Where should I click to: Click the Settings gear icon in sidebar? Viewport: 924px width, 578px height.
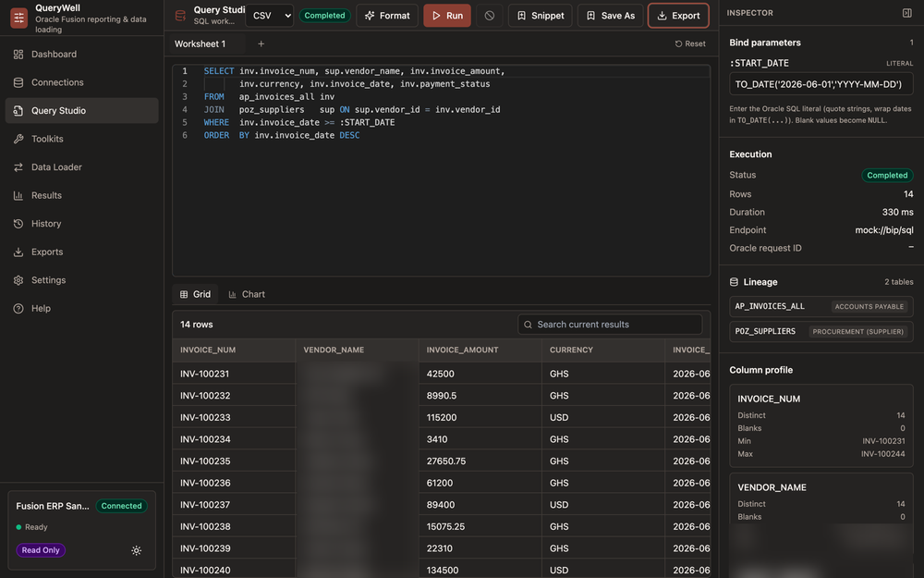[18, 280]
